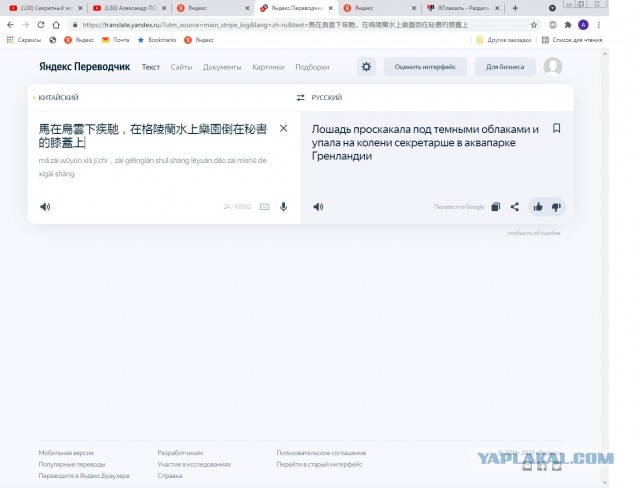Open the browser extensions puzzle icon
Image resolution: width=640 pixels, height=488 pixels.
568,25
